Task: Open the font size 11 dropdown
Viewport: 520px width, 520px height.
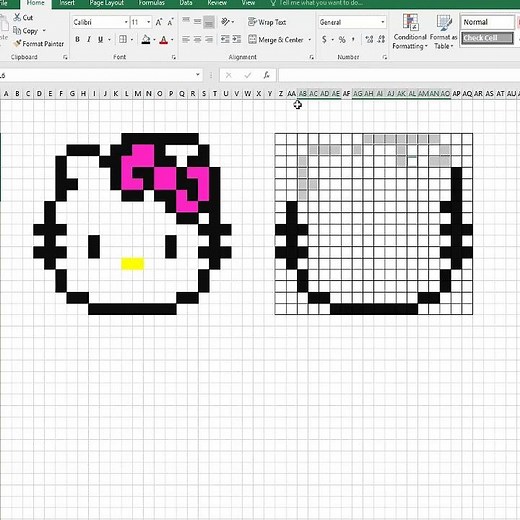Action: [x=148, y=22]
